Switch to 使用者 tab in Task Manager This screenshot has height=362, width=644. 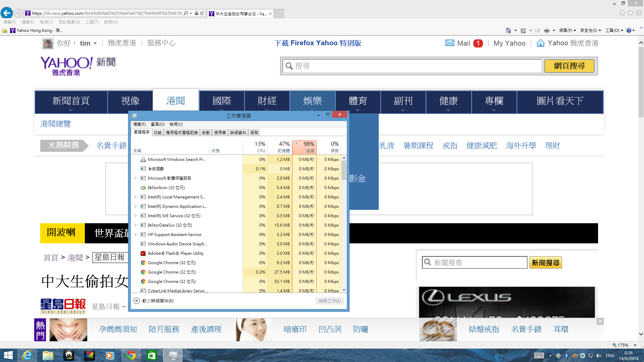coord(220,133)
